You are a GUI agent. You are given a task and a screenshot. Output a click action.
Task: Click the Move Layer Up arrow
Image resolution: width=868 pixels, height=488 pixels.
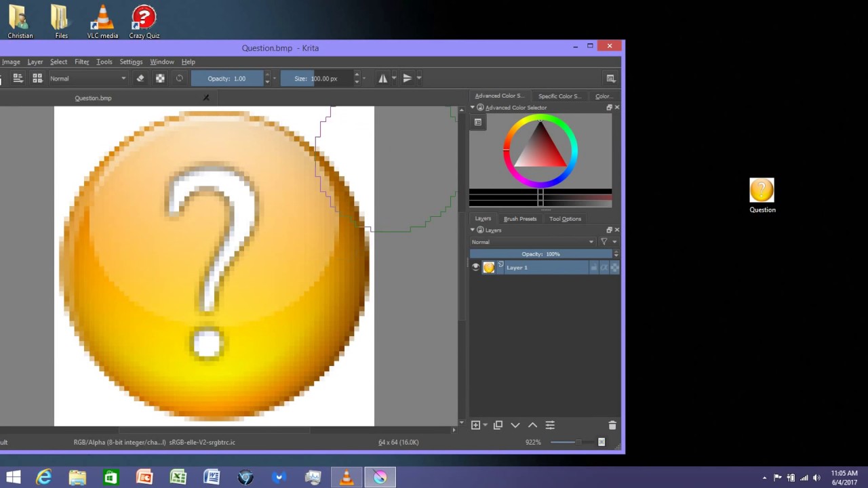pos(532,425)
